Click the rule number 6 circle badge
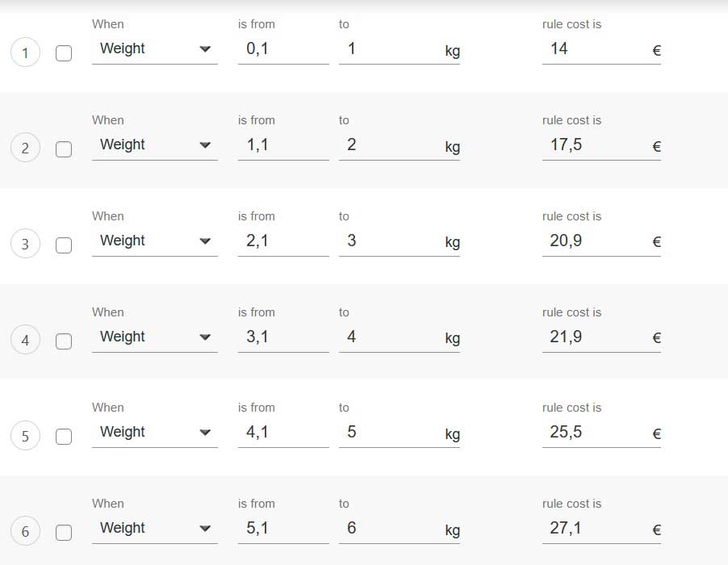This screenshot has height=565, width=728. coord(25,532)
